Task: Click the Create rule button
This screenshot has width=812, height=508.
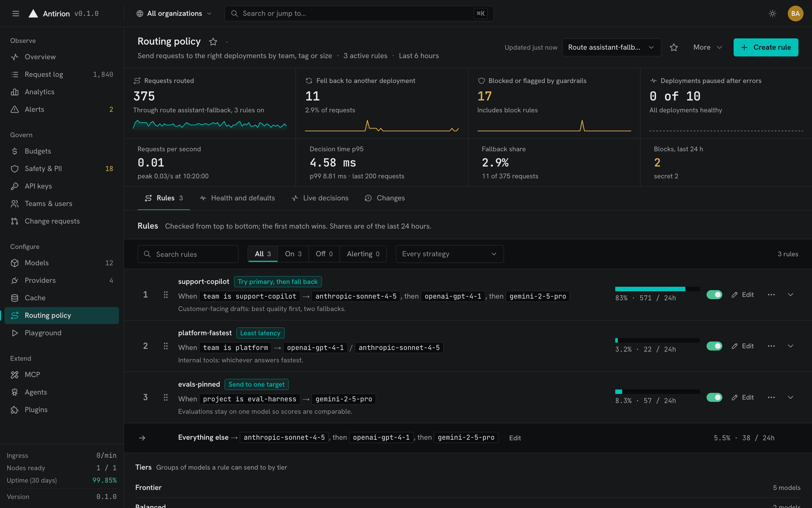Action: click(x=766, y=47)
